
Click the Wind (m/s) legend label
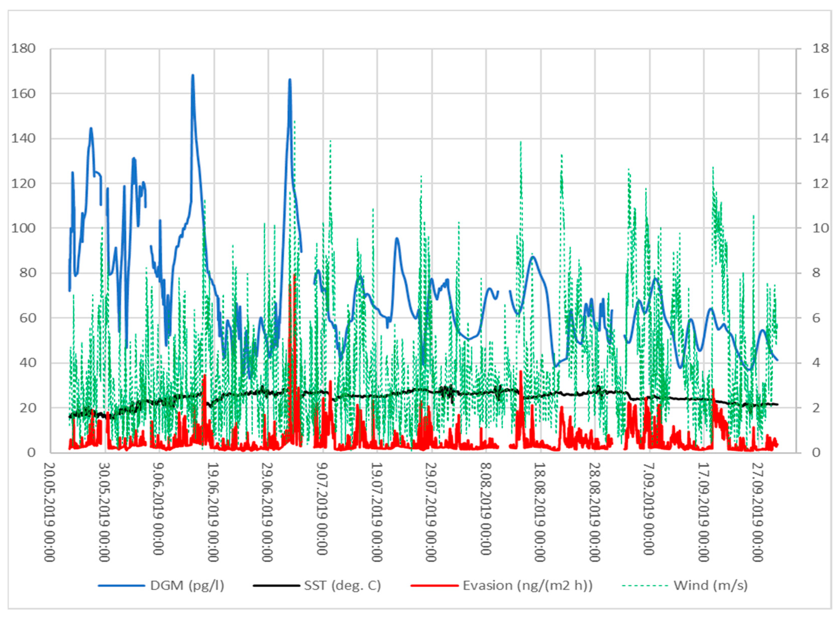tap(711, 585)
